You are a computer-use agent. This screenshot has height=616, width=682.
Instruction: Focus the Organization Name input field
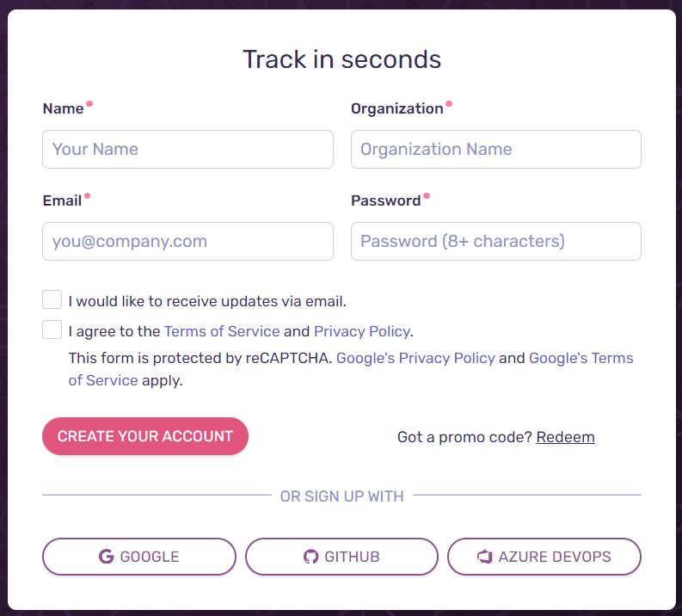[496, 149]
